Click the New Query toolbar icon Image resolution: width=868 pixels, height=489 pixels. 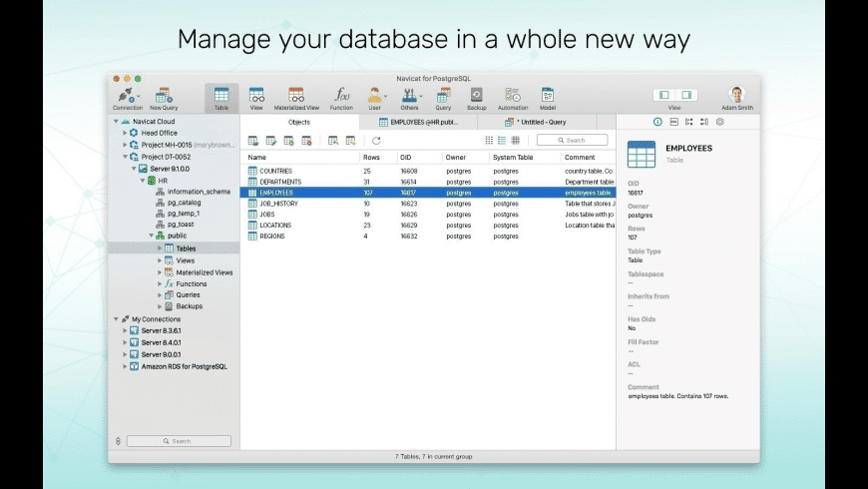click(164, 99)
